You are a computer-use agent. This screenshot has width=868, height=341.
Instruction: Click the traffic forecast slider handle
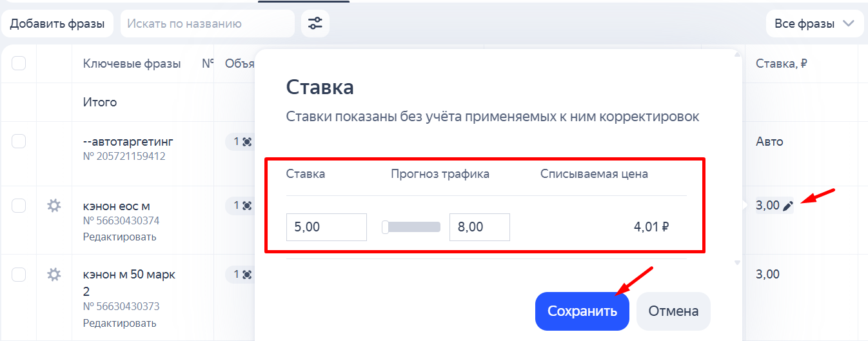coord(385,227)
